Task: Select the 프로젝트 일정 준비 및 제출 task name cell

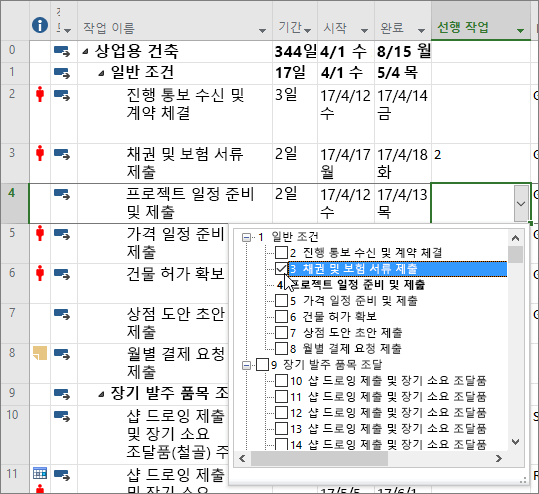Action: pyautogui.click(x=175, y=204)
